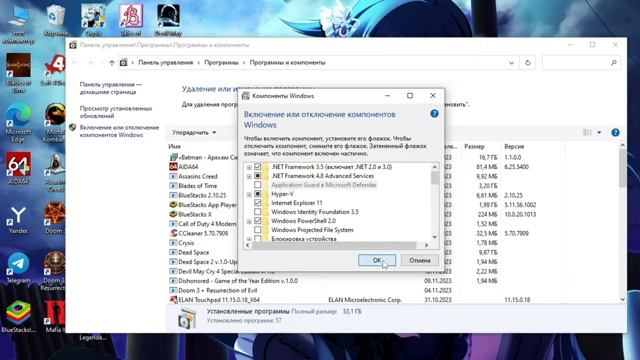Toggle the .NET Framework 4.8 Advanced Services checkbox

coord(258,176)
